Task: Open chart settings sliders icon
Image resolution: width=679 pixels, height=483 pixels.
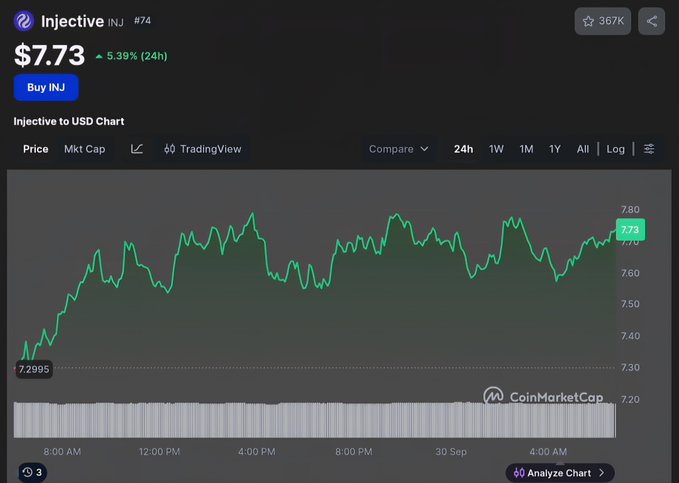Action: 649,149
